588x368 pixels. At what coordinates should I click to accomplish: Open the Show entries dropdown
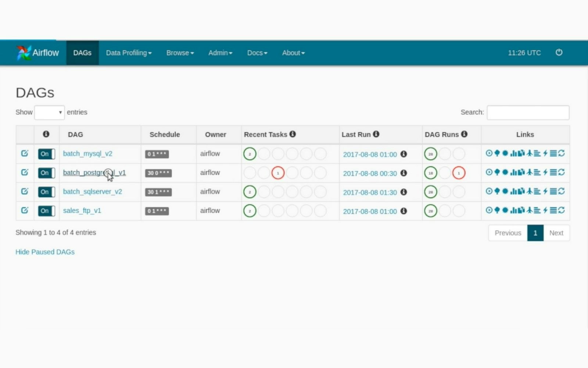pyautogui.click(x=50, y=112)
